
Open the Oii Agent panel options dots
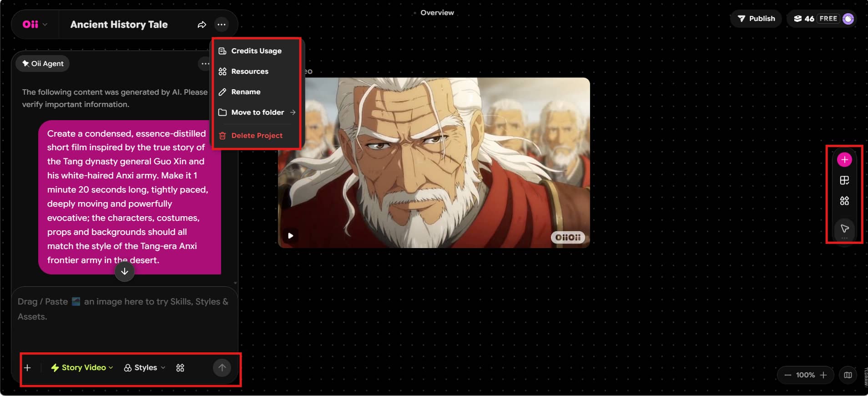pyautogui.click(x=206, y=64)
